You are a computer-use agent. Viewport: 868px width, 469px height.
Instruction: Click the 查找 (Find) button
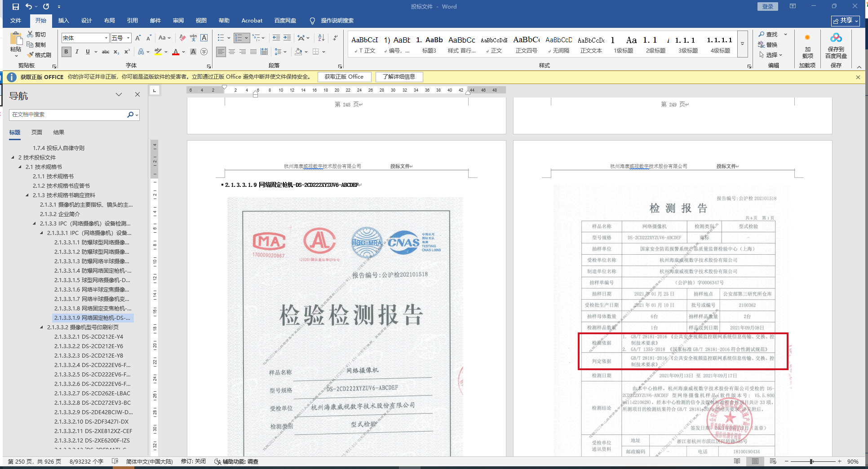point(768,34)
